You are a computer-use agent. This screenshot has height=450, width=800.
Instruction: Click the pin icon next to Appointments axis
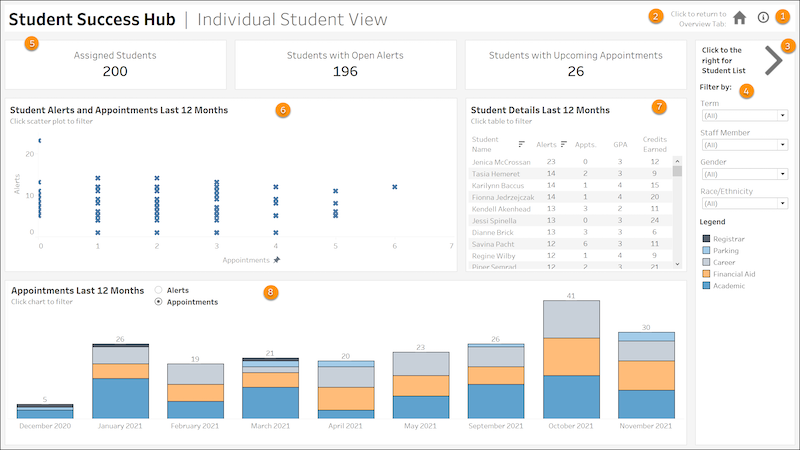(x=277, y=259)
